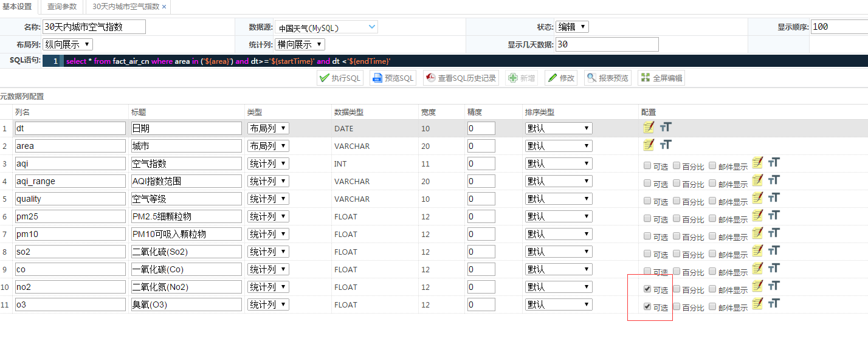Open the 排序类型 dropdown for the co row
Screen dimensions: 868x344
[x=558, y=269]
